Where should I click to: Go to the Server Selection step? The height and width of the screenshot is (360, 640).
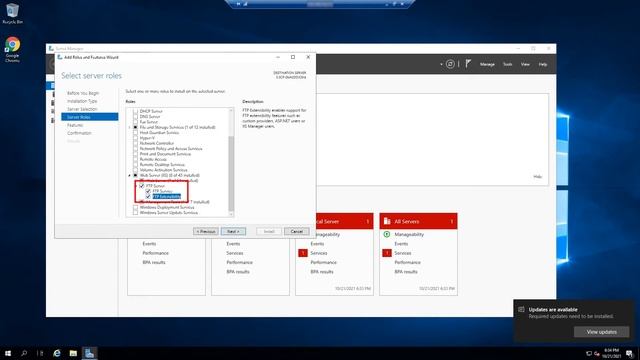click(x=82, y=109)
